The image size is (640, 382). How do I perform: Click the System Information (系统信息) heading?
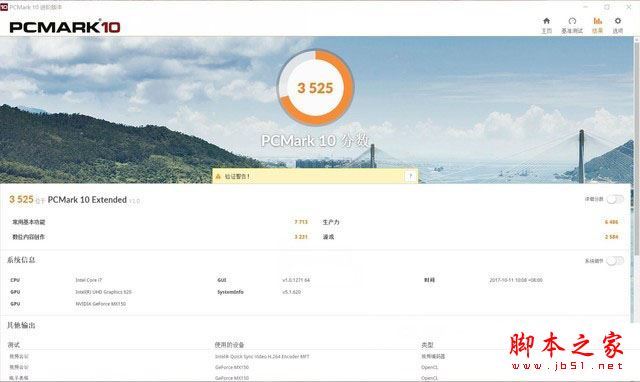pos(21,260)
